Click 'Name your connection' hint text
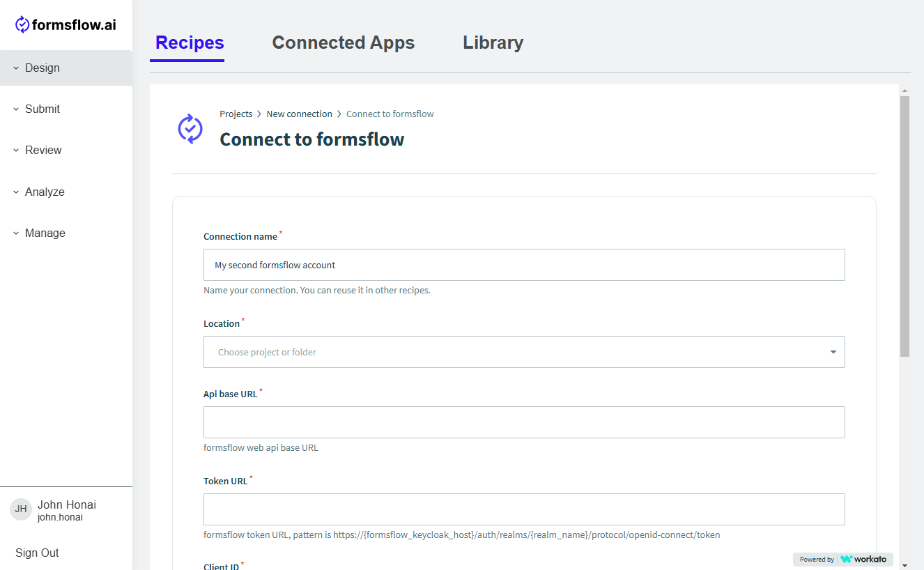Screen dimensions: 924x570 tap(317, 290)
